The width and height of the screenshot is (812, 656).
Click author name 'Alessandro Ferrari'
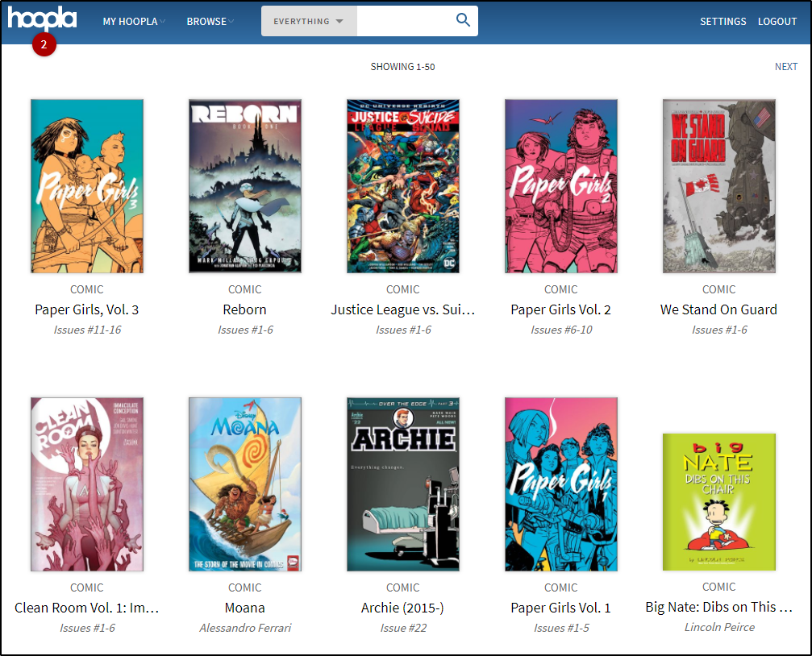[245, 628]
